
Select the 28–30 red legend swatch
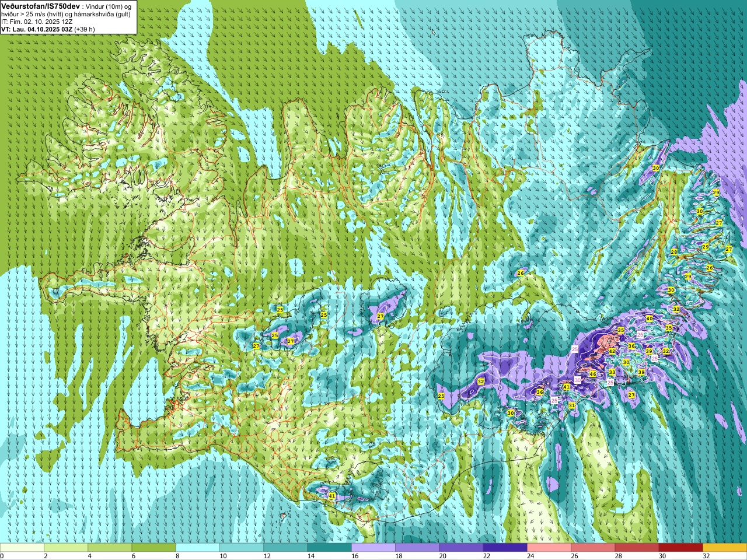click(637, 547)
